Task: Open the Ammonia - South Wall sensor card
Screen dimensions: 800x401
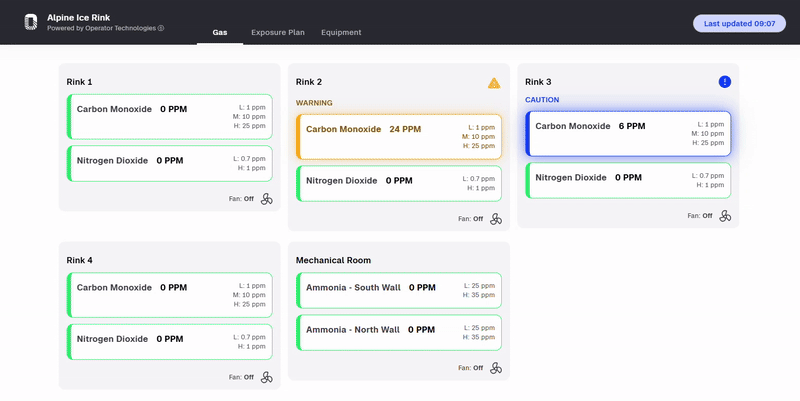Action: tap(398, 290)
